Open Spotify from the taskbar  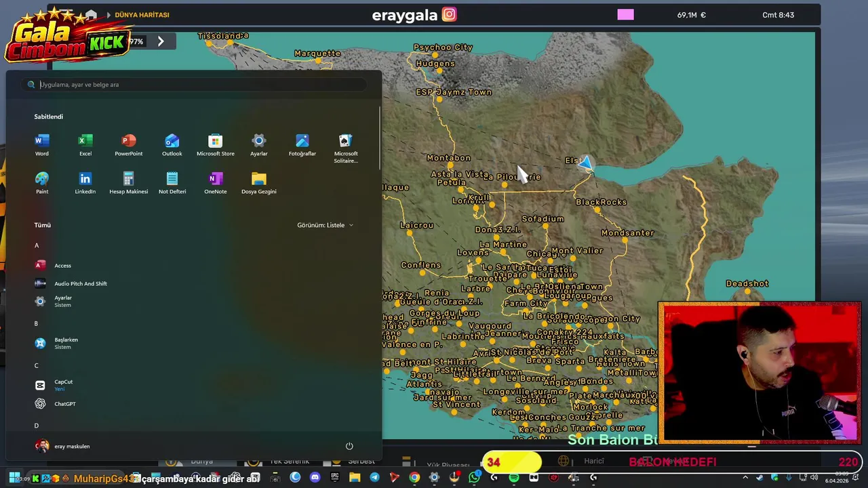coord(514,477)
